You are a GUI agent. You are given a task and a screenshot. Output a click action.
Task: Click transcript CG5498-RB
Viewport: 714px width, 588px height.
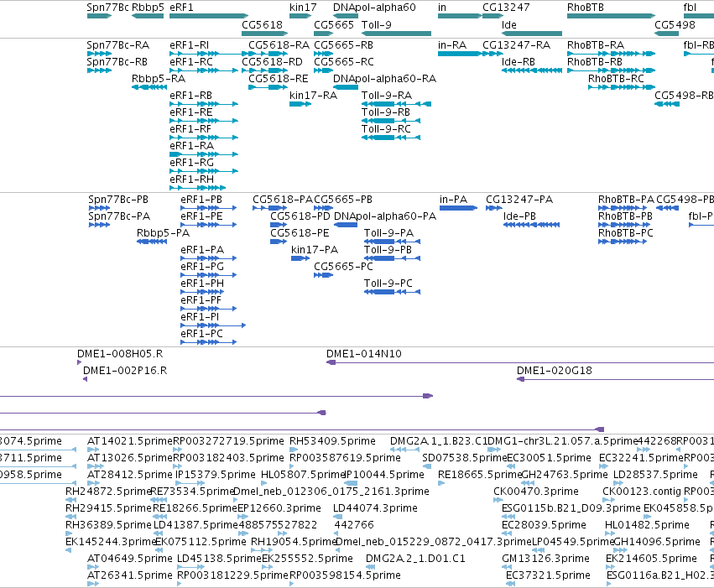coord(684,95)
